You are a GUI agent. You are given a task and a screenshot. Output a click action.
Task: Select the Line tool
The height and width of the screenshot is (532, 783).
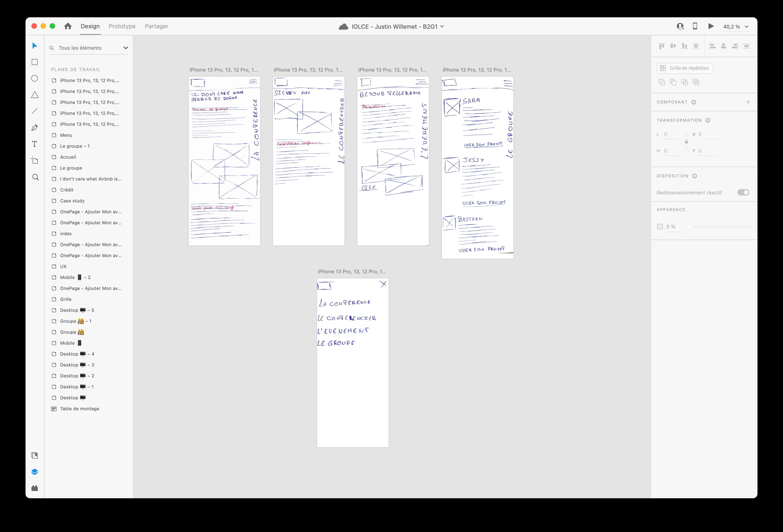pos(35,111)
